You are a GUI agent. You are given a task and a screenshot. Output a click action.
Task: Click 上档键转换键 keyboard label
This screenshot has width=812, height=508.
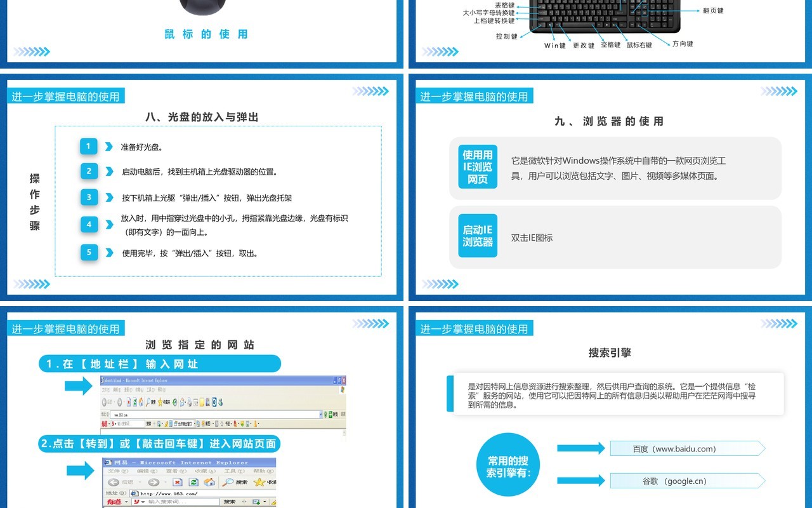pyautogui.click(x=494, y=20)
